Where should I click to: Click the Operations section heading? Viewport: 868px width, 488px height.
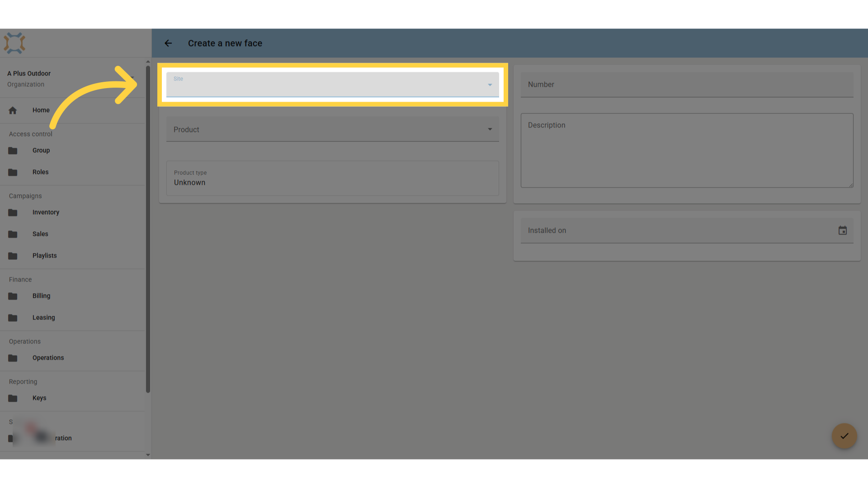point(25,342)
